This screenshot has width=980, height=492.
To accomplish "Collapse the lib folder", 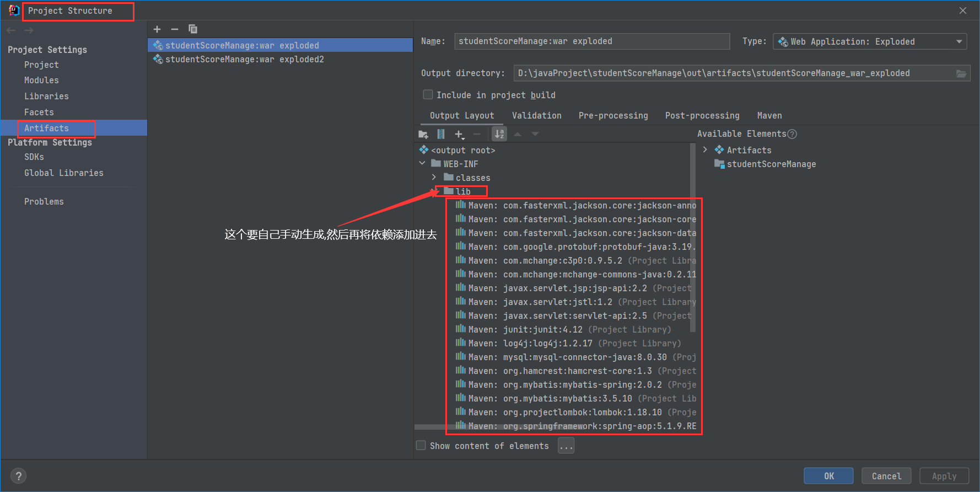I will (434, 191).
